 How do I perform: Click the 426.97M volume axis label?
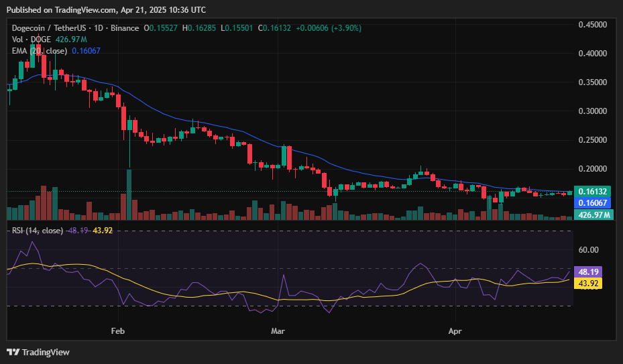click(593, 215)
